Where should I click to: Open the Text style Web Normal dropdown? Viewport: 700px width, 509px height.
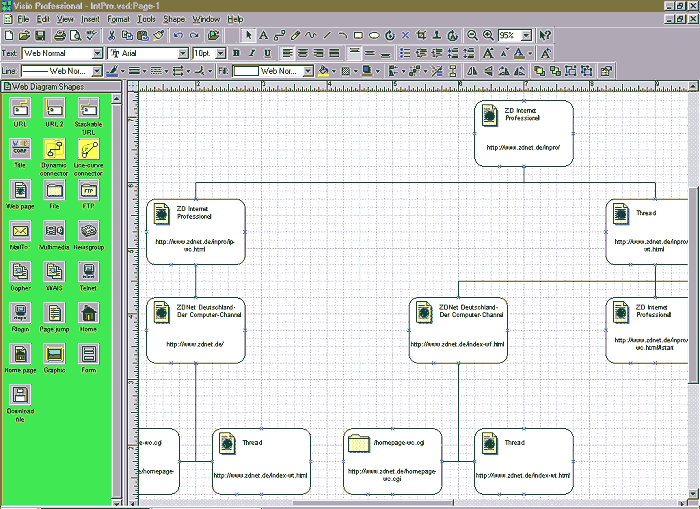click(x=98, y=54)
